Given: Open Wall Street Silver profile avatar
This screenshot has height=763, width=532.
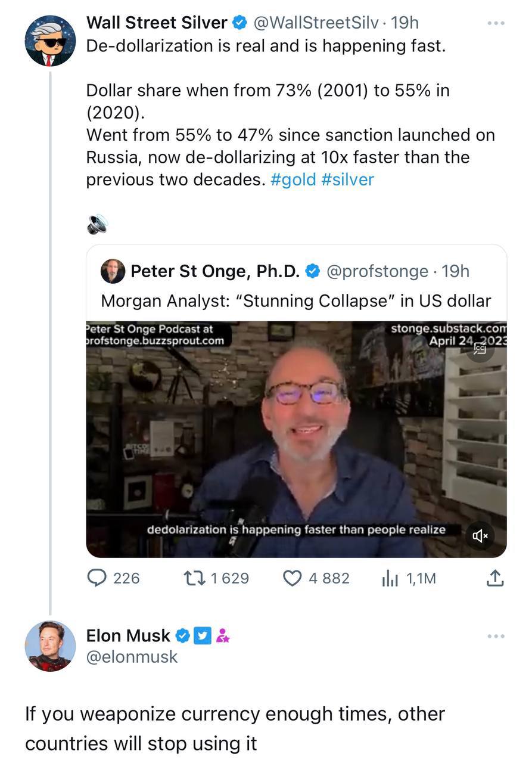Looking at the screenshot, I should pos(50,41).
